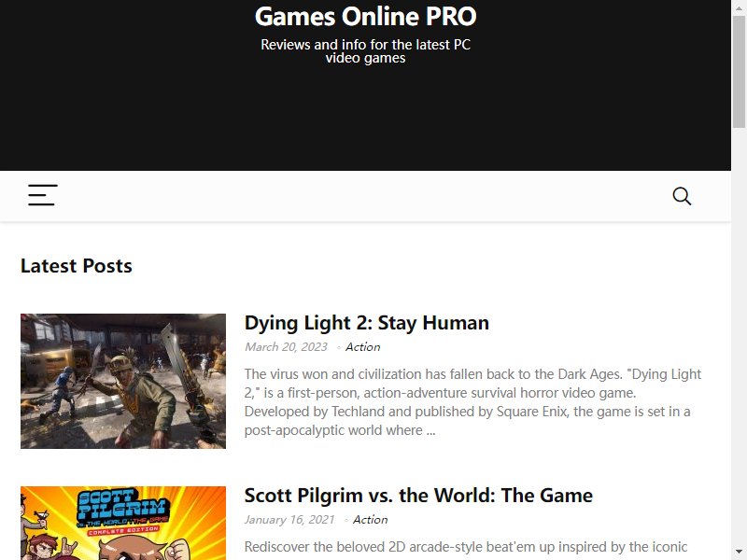Click the January 16, 2021 post date
Screen dimensions: 747x560
tap(289, 520)
